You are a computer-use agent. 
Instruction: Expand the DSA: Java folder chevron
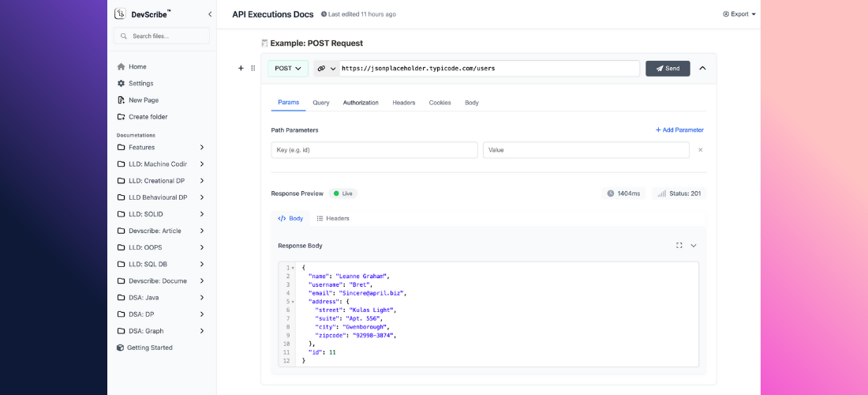[x=202, y=298]
